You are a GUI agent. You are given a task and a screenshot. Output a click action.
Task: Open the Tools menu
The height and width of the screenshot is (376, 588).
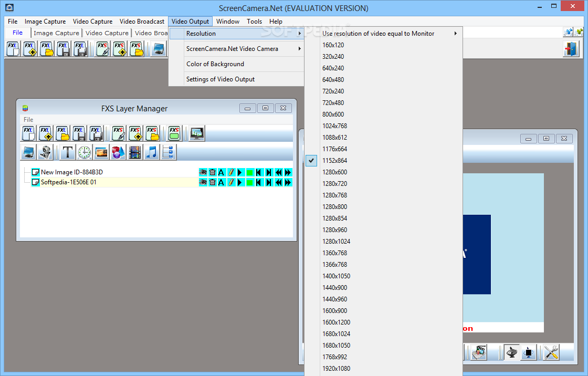point(254,22)
